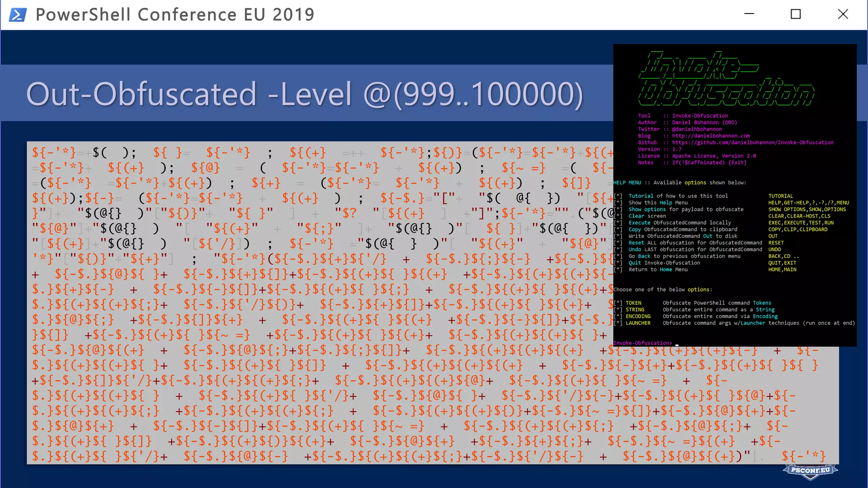Click the Invoke-Obfuscation> prompt input

click(x=646, y=343)
